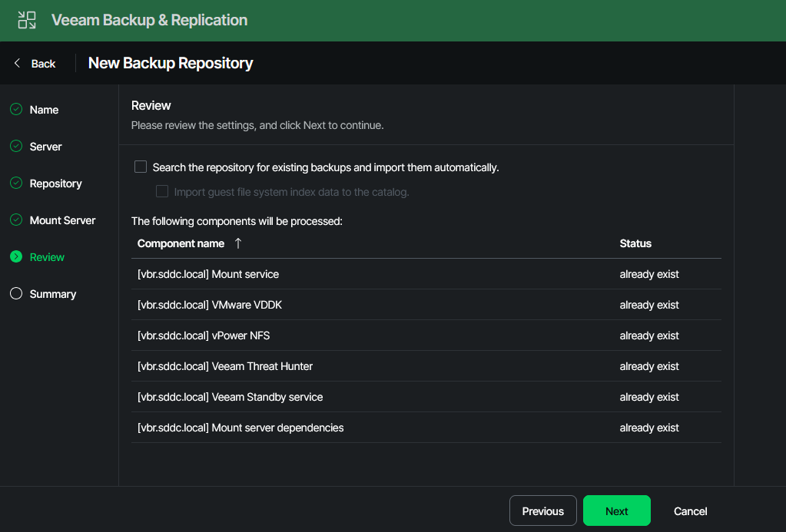Click the active Review step arrow icon
Image resolution: width=786 pixels, height=532 pixels.
pyautogui.click(x=16, y=257)
